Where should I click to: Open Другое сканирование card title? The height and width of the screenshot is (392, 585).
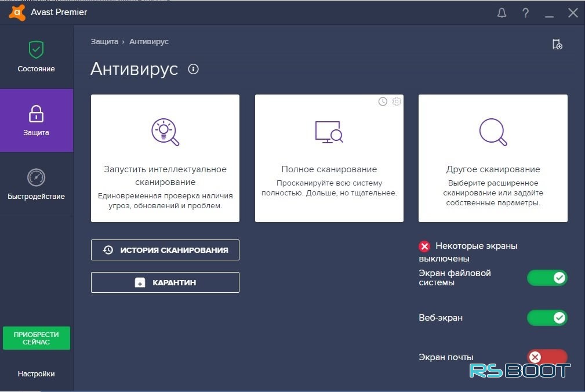tap(493, 169)
